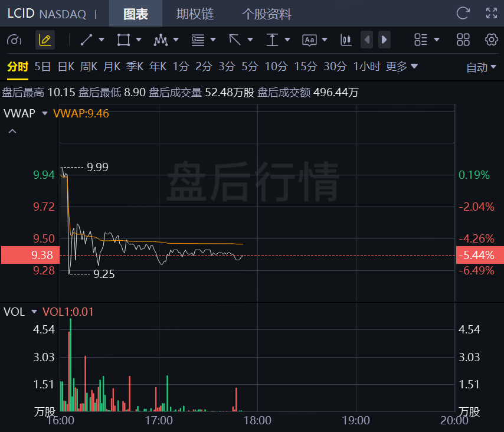
Task: Open chart settings gear
Action: 491,40
